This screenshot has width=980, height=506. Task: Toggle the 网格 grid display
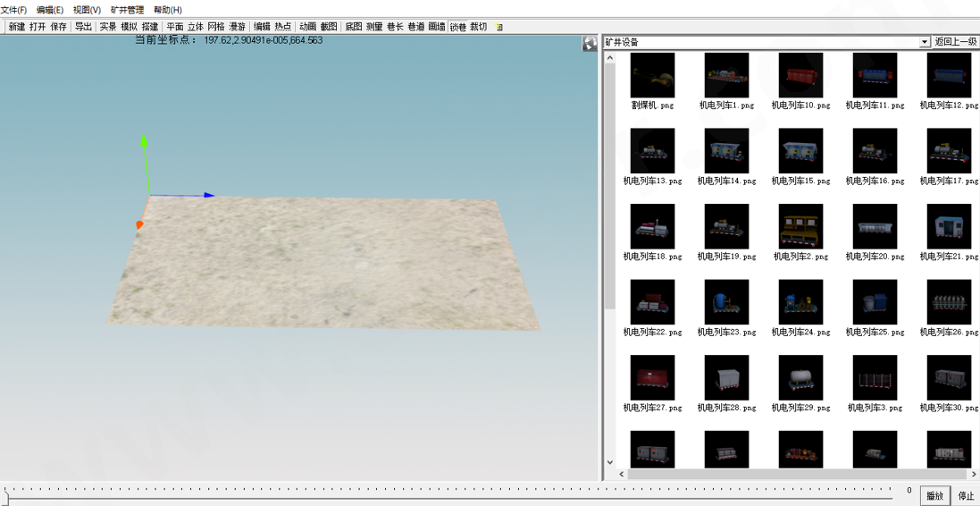[x=215, y=27]
